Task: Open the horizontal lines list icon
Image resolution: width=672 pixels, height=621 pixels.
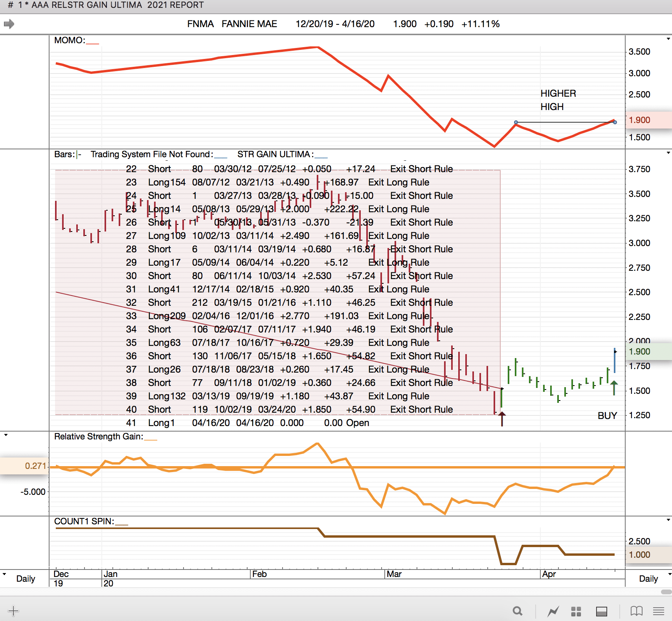Action: click(659, 611)
